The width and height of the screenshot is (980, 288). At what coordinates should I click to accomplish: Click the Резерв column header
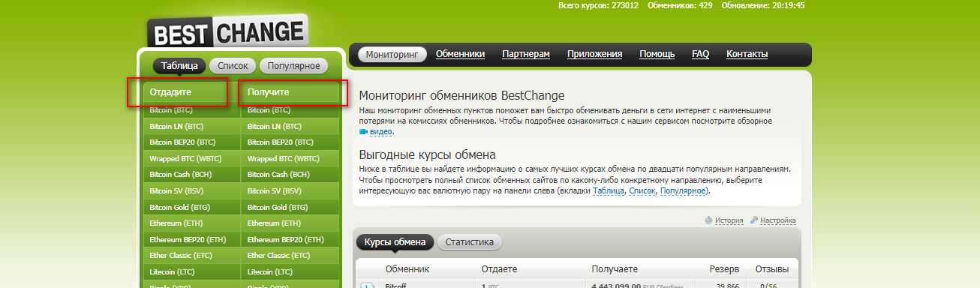pyautogui.click(x=724, y=268)
